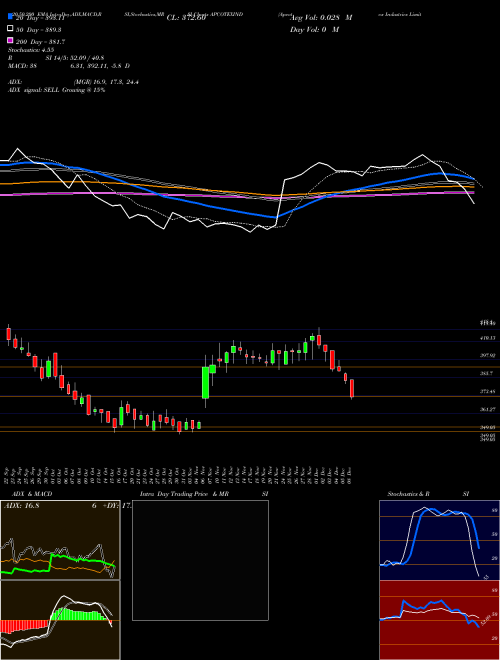The height and width of the screenshot is (660, 500).
Task: Open the red RSI chart panel
Action: 439,620
